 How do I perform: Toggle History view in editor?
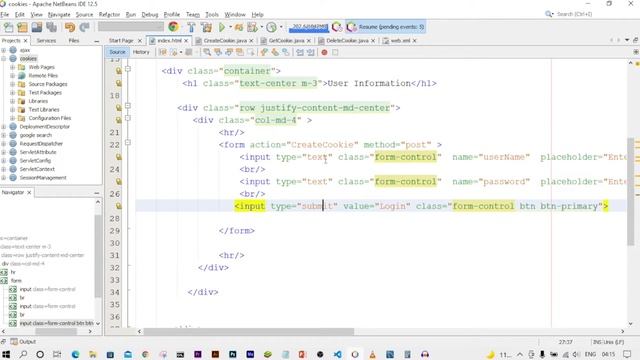point(141,52)
